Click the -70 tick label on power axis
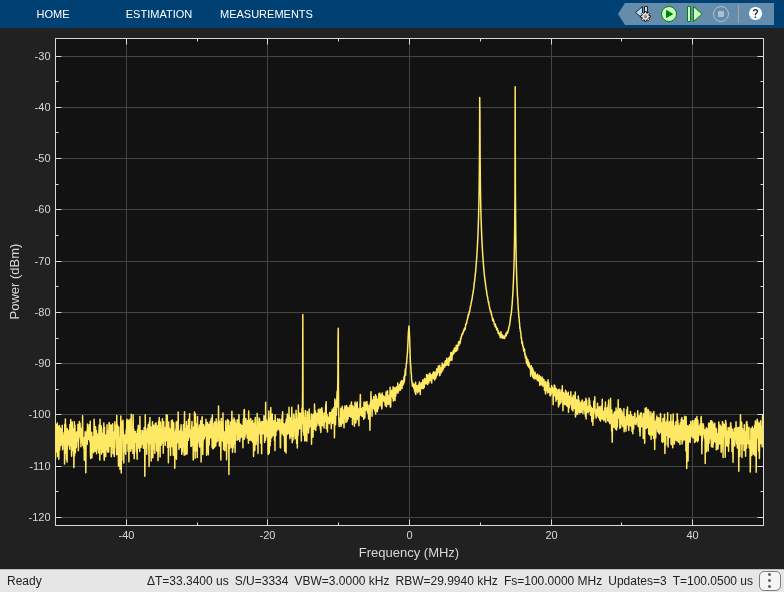Image resolution: width=784 pixels, height=592 pixels. click(x=42, y=261)
